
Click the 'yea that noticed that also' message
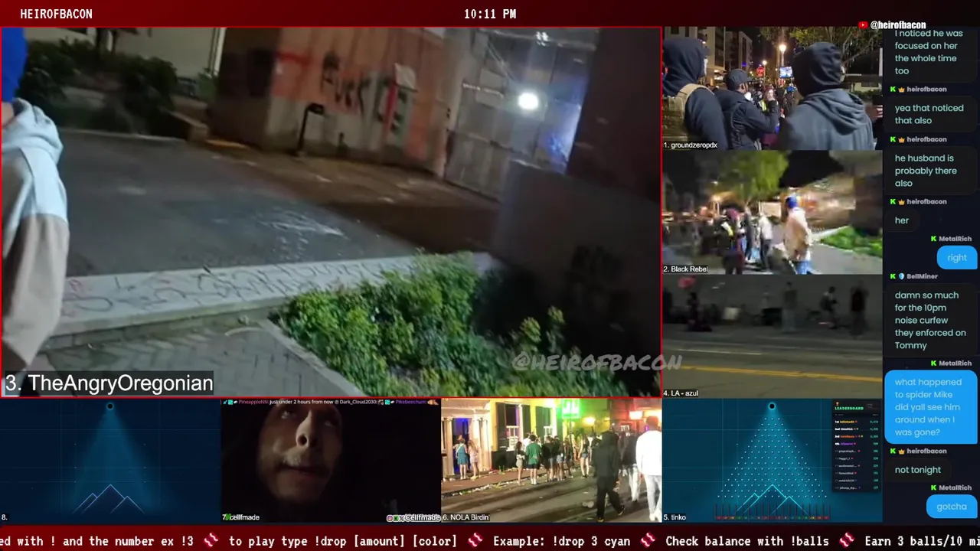pos(929,114)
